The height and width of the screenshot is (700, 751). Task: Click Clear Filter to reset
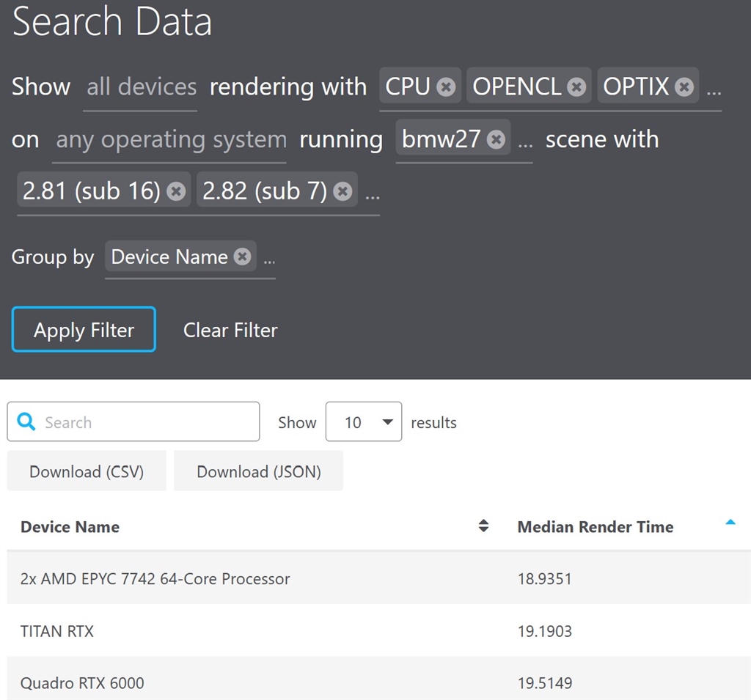point(230,331)
